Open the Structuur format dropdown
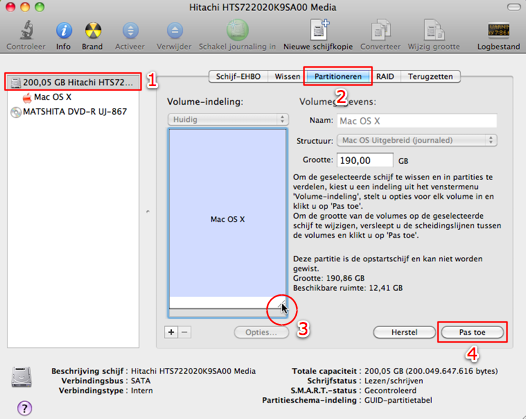 pyautogui.click(x=417, y=140)
